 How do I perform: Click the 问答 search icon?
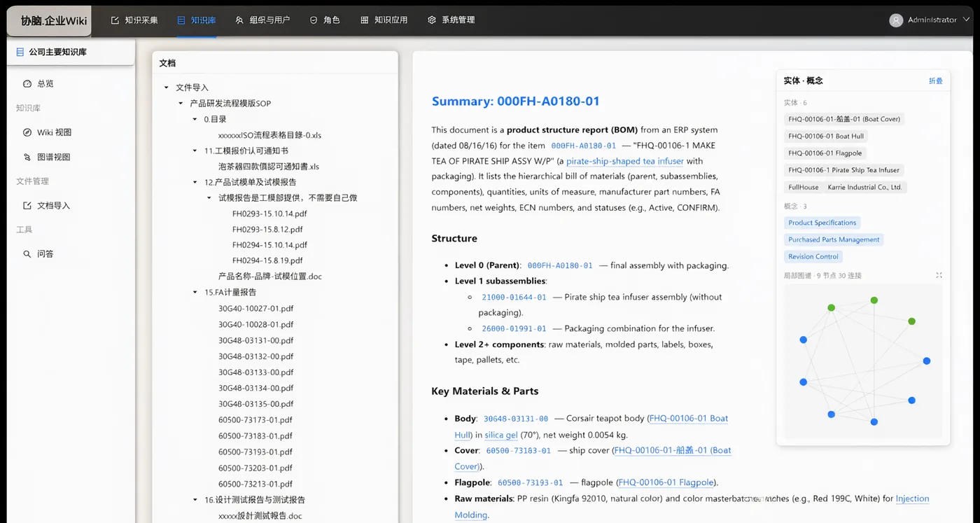pyautogui.click(x=27, y=254)
